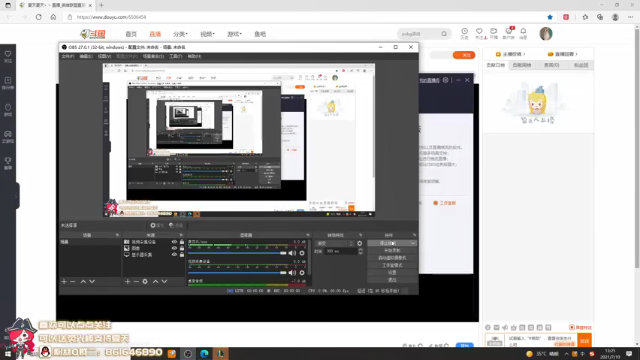Open the scene transition type dropdown
The image size is (640, 360).
(x=335, y=243)
